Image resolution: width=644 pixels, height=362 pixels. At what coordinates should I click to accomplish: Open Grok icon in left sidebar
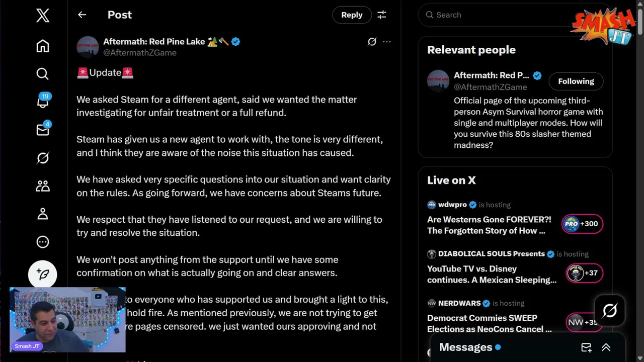[43, 158]
